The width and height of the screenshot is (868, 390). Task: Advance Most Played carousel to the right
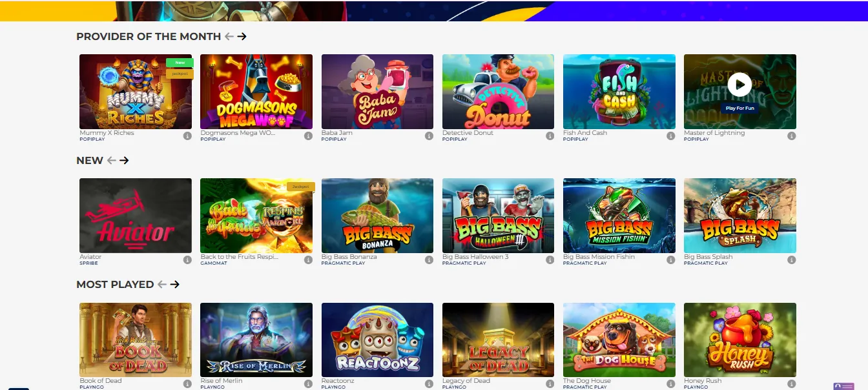(x=174, y=285)
